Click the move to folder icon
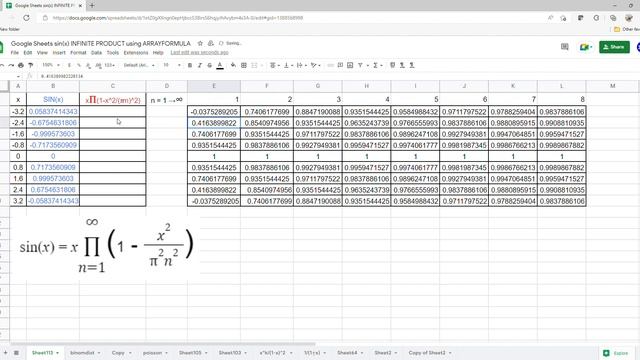This screenshot has width=640, height=360. 211,43
